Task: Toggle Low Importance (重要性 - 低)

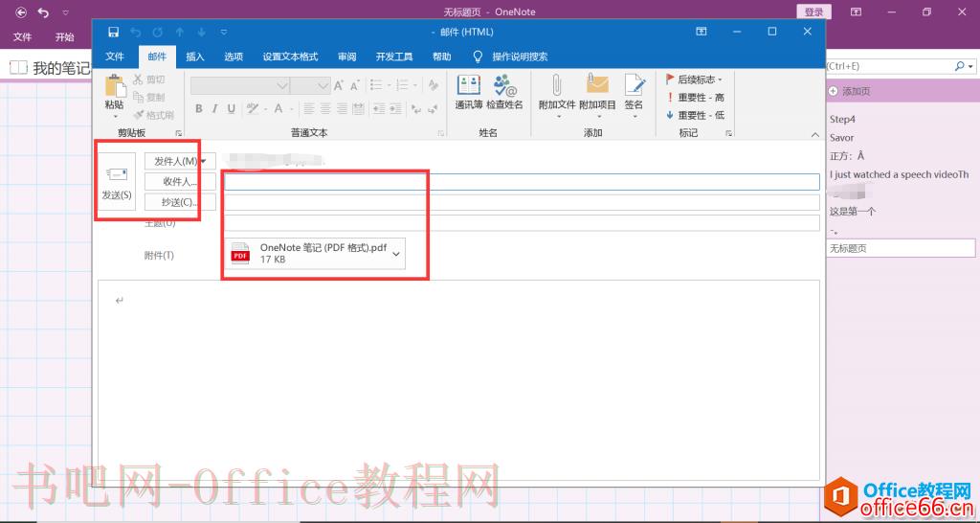Action: click(x=695, y=115)
